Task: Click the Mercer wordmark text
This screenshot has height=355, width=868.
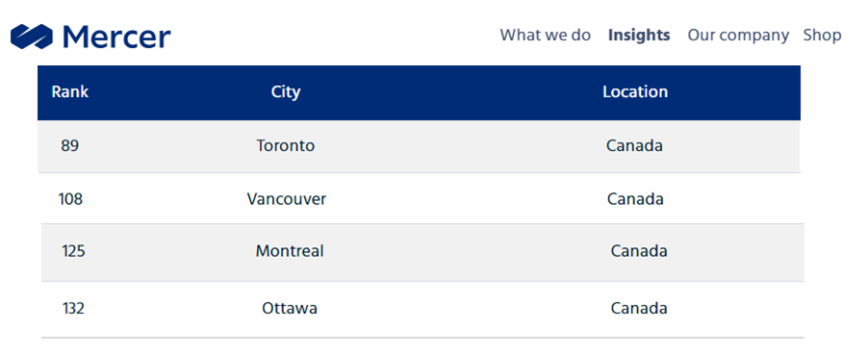Action: click(116, 38)
